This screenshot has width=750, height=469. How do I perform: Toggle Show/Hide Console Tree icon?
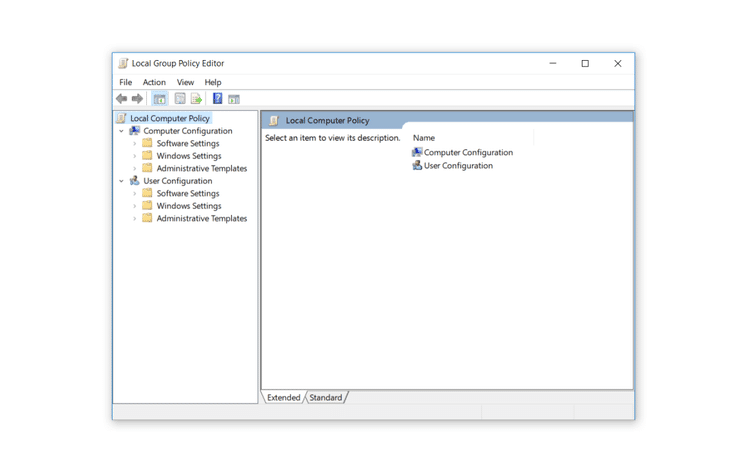159,99
